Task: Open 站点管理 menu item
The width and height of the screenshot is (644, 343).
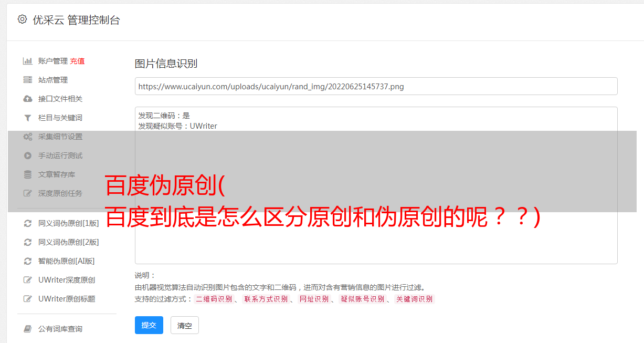Action: pyautogui.click(x=53, y=80)
